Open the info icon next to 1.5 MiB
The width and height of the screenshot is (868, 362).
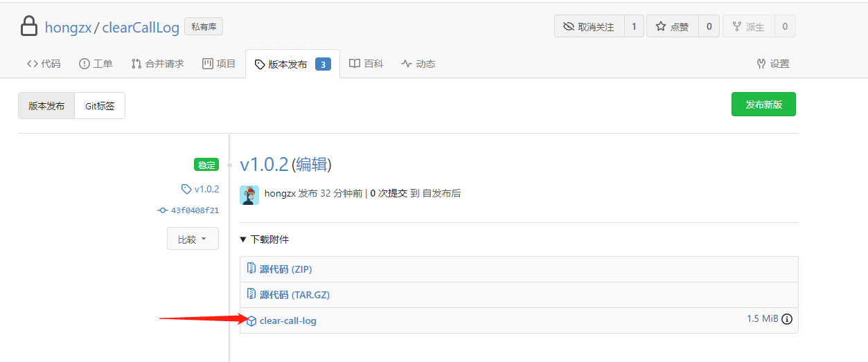787,320
